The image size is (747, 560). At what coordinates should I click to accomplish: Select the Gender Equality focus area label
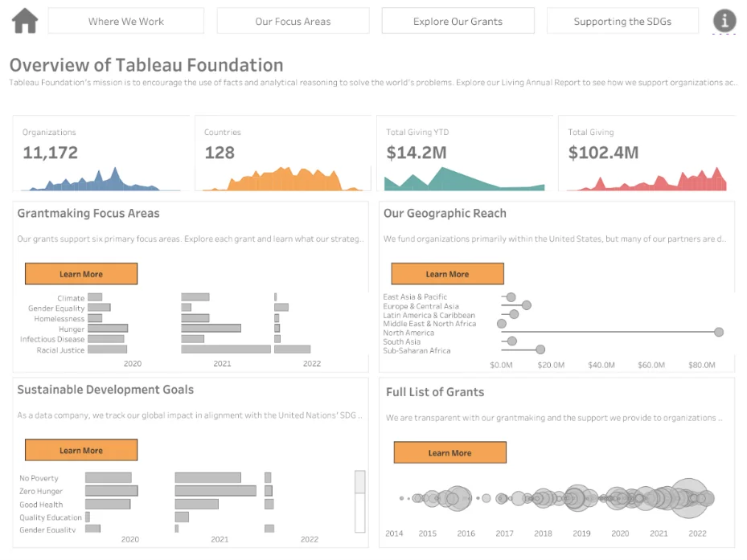[56, 308]
